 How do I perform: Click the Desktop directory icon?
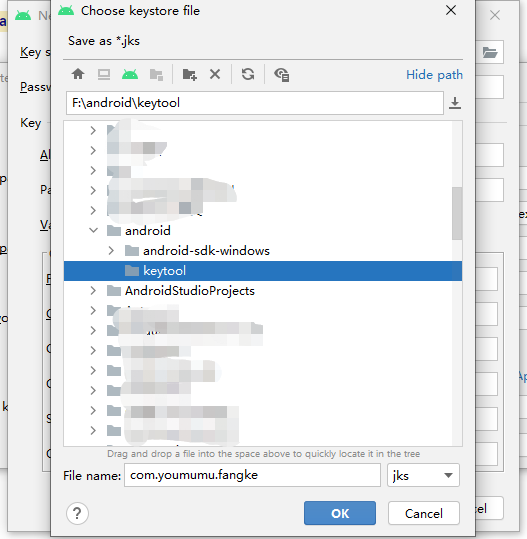(x=104, y=74)
